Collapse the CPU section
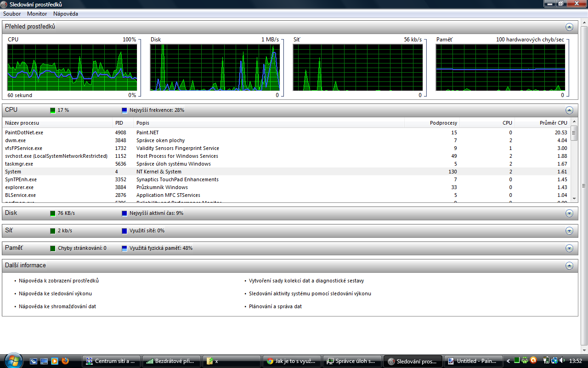 [569, 110]
